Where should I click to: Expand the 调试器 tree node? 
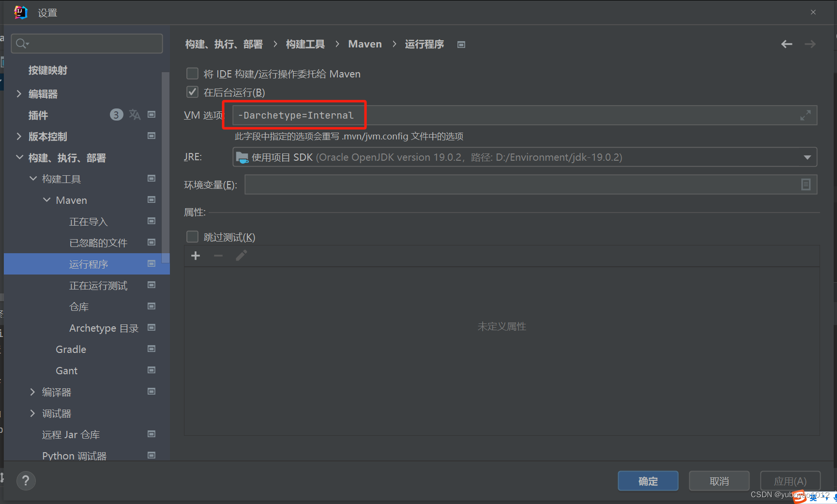pos(32,413)
